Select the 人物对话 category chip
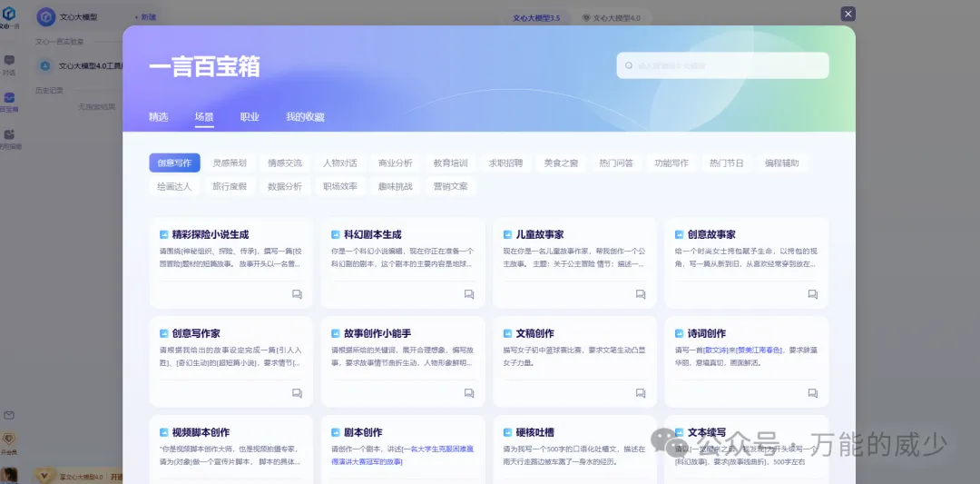980x484 pixels. coord(340,163)
